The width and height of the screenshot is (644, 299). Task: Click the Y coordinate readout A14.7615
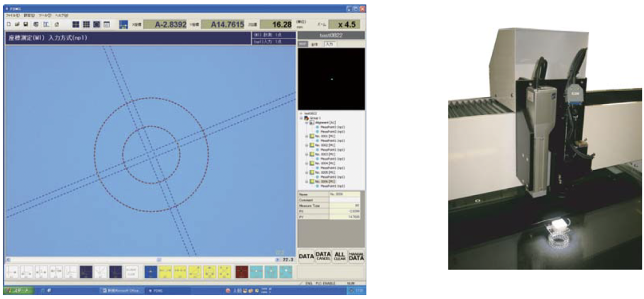coord(223,25)
